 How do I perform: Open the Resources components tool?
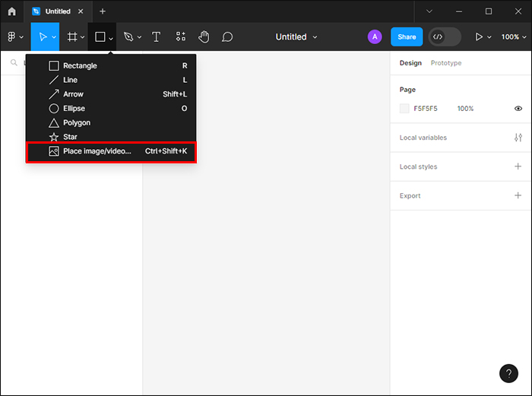tap(181, 36)
